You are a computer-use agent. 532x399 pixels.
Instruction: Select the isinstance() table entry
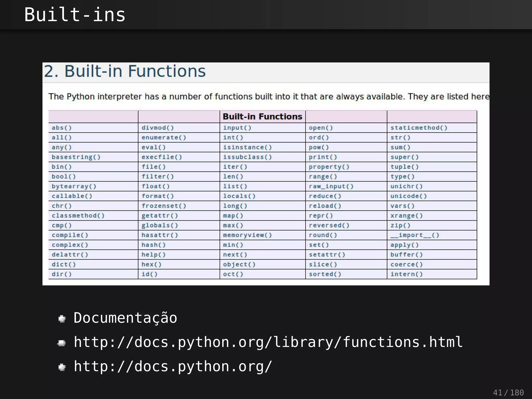[x=247, y=147]
